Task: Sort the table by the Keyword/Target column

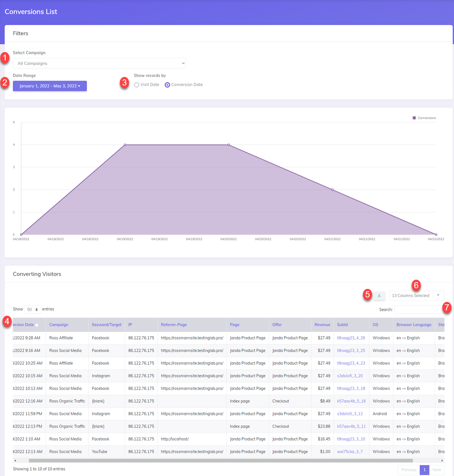Action: [x=107, y=325]
